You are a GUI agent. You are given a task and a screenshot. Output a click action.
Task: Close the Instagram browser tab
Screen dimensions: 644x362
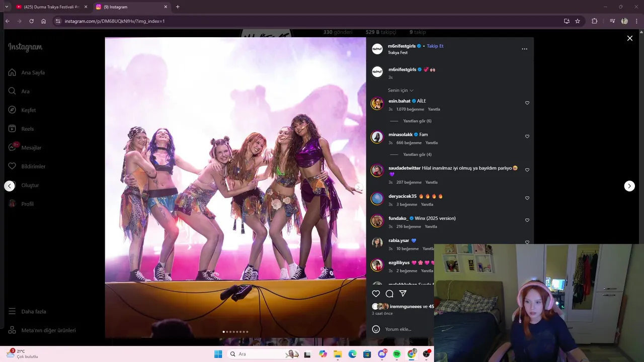click(166, 7)
